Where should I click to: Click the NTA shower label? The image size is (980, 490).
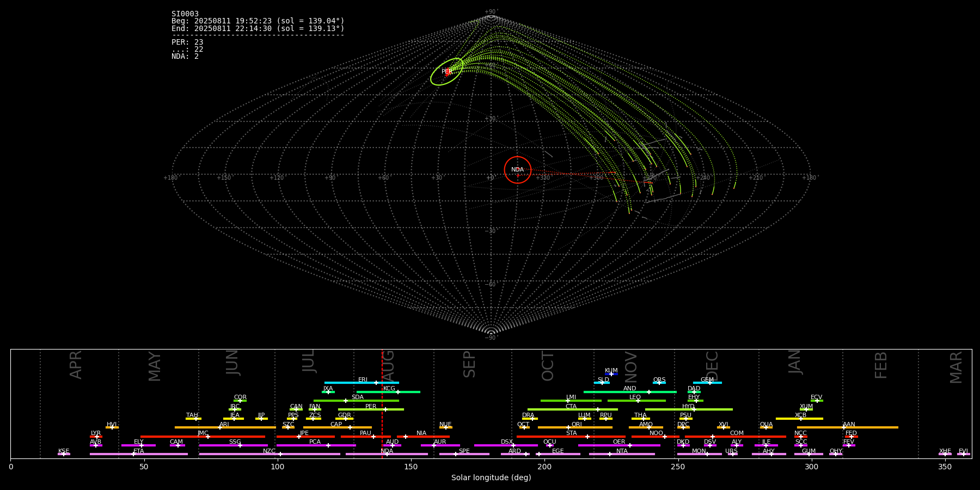622,451
